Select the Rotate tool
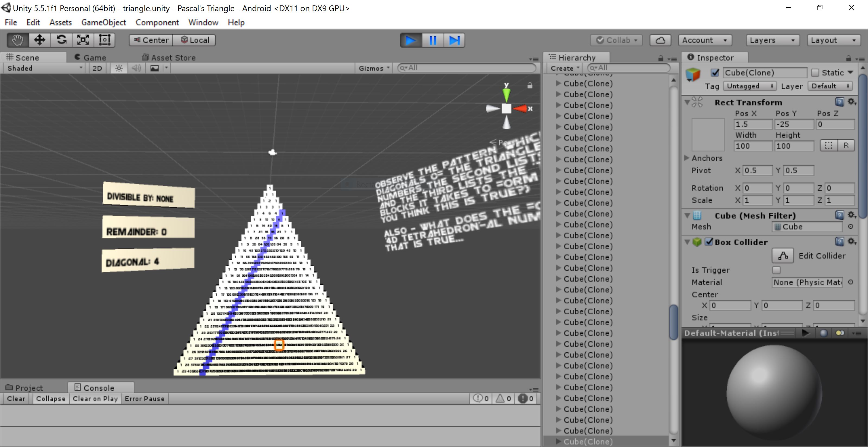Screen dimensions: 868x447 [x=61, y=40]
